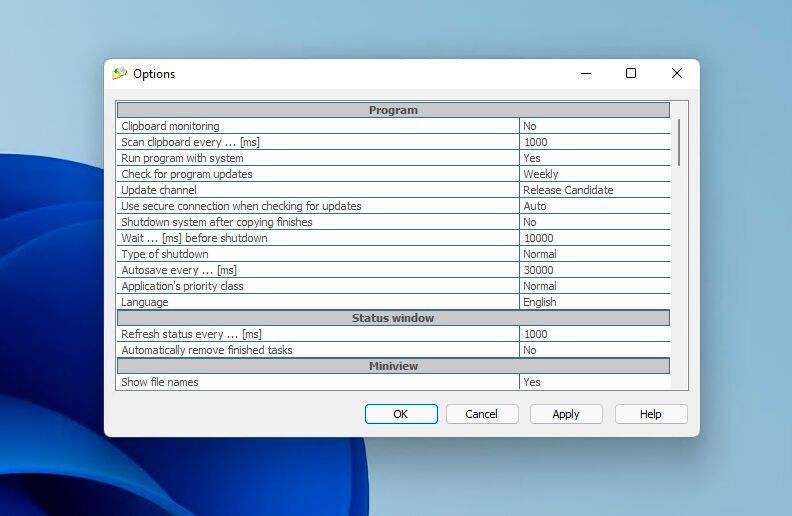Screen dimensions: 792x516
Task: Select 'Refresh status every ... [ms]' label
Action: pos(191,334)
